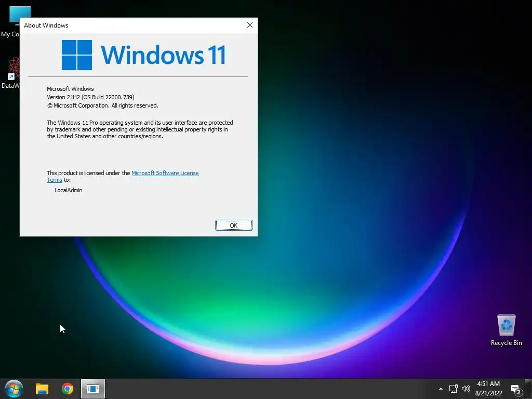
Task: Show hidden system tray icons
Action: [441, 389]
